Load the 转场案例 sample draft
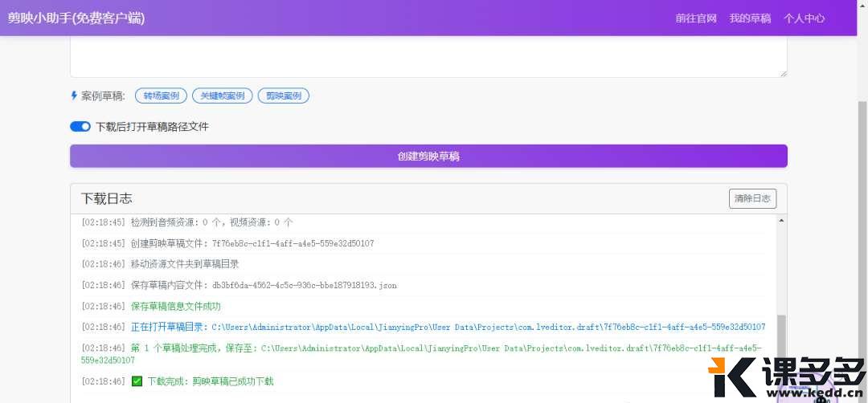The image size is (868, 403). point(161,96)
